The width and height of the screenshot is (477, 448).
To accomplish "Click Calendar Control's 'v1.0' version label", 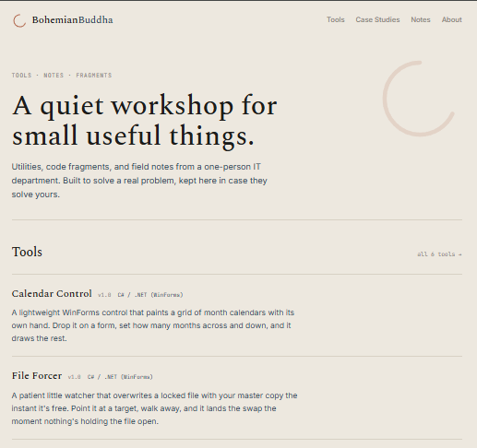I will (104, 295).
